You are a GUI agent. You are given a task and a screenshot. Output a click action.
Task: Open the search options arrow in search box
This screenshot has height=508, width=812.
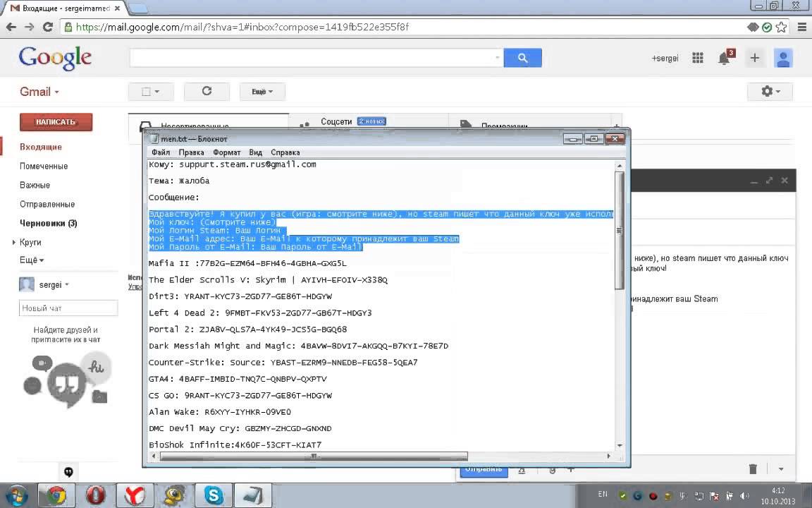497,58
